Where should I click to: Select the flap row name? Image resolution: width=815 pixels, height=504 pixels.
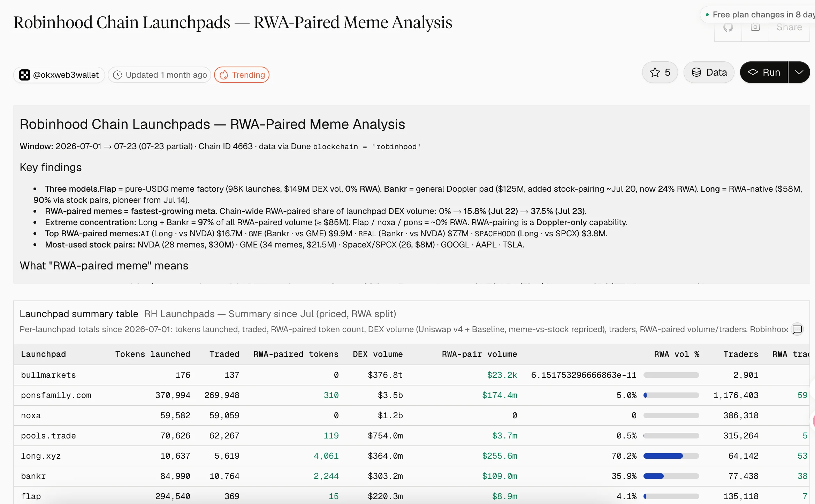[x=31, y=496]
